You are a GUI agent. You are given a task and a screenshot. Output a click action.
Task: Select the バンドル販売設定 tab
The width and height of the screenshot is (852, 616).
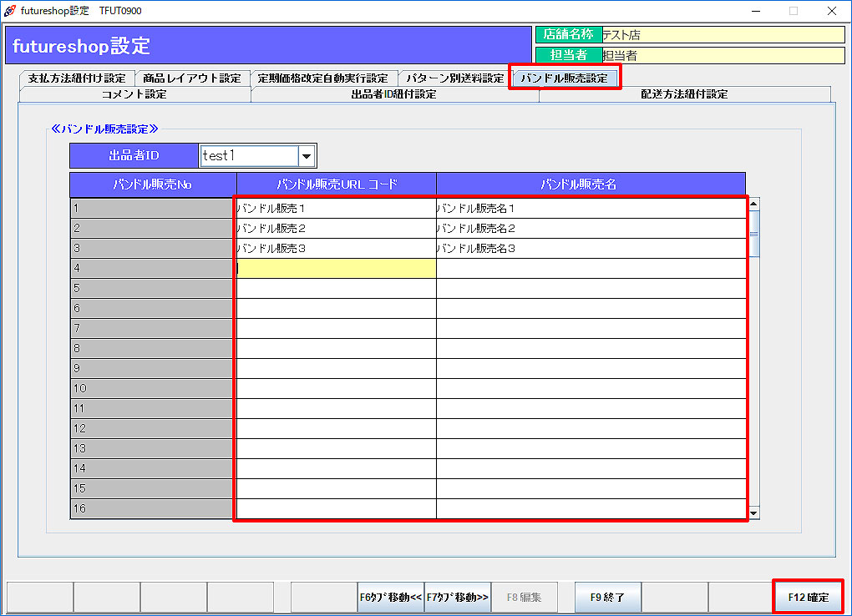point(564,78)
